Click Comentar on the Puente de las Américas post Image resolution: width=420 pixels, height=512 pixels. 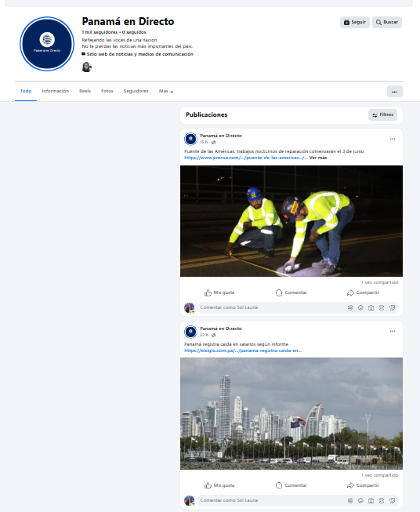pos(291,292)
